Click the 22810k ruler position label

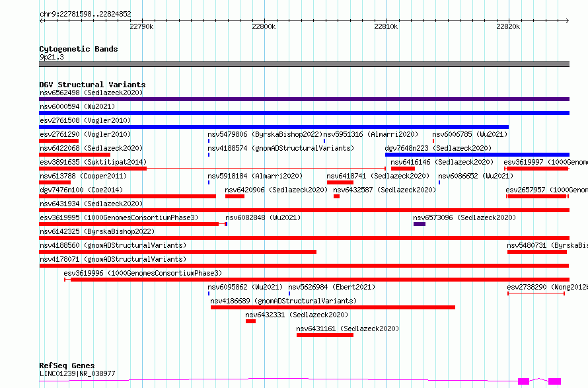(386, 26)
